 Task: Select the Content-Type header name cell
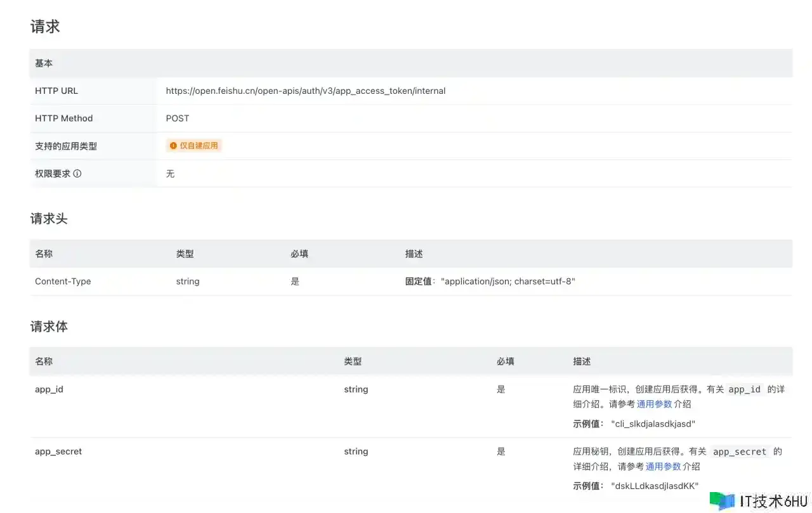(63, 282)
